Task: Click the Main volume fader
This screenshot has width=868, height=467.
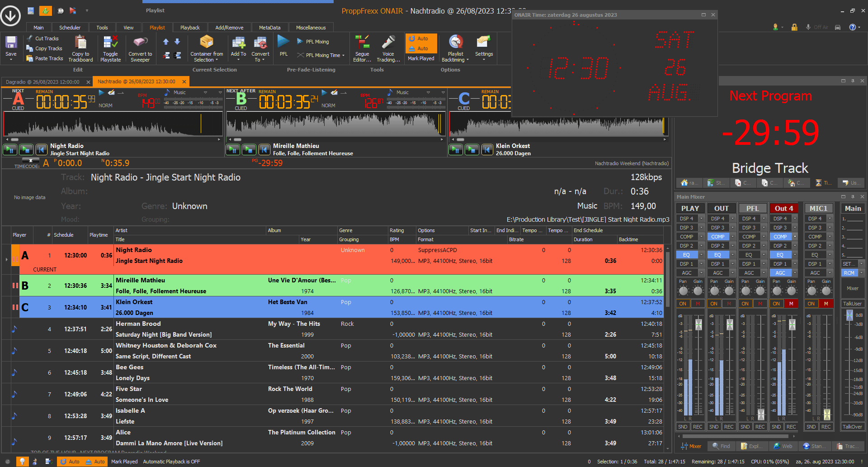Action: click(x=849, y=315)
